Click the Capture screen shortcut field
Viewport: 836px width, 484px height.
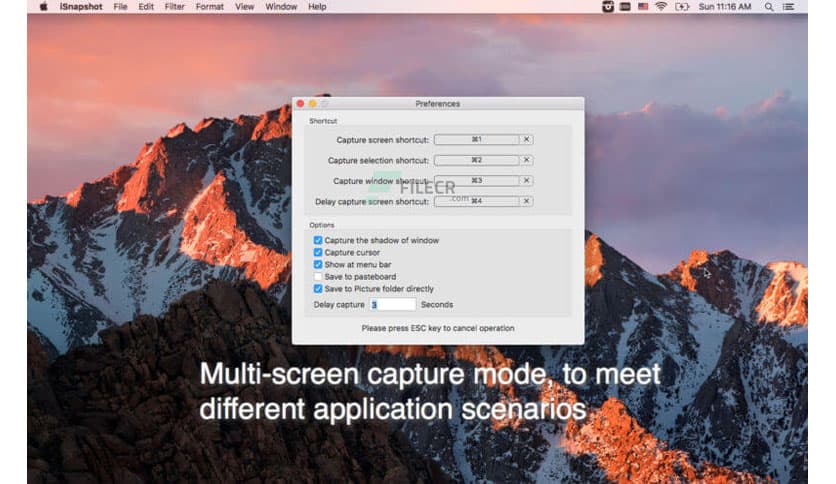click(476, 140)
